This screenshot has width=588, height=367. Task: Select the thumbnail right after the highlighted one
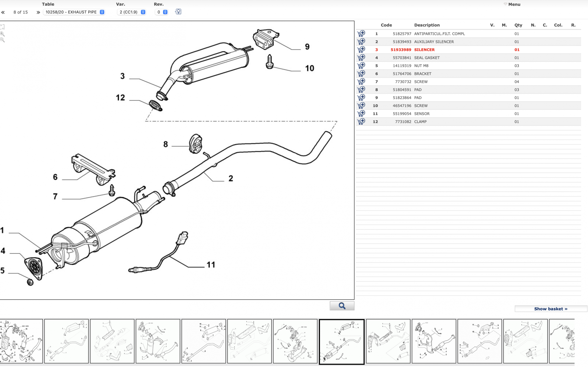tap(388, 341)
